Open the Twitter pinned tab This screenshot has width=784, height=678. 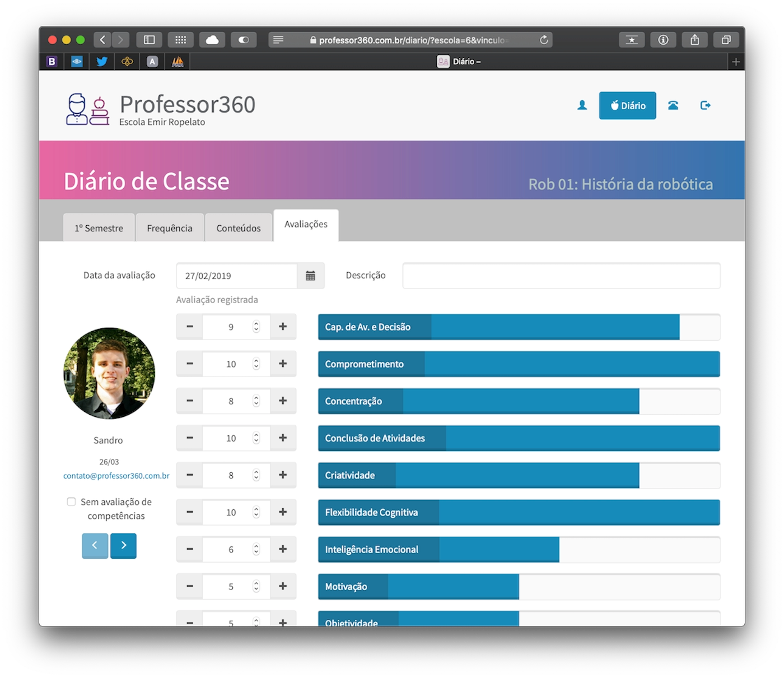[102, 62]
